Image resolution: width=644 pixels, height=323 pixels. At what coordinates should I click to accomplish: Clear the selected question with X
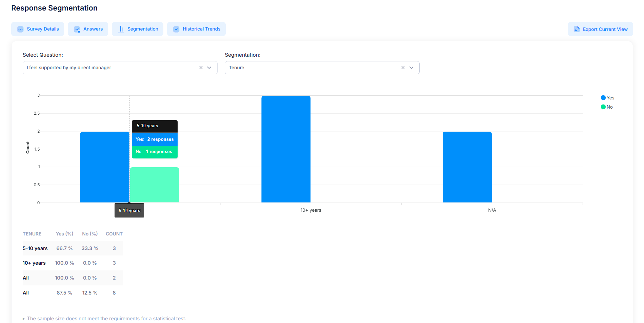point(201,68)
